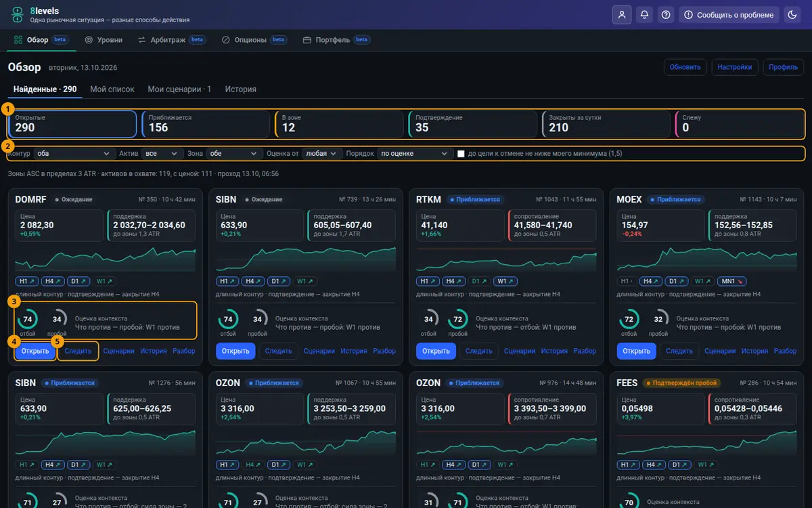Click the Обновить button
Screen dimensions: 812x508
pyautogui.click(x=685, y=67)
